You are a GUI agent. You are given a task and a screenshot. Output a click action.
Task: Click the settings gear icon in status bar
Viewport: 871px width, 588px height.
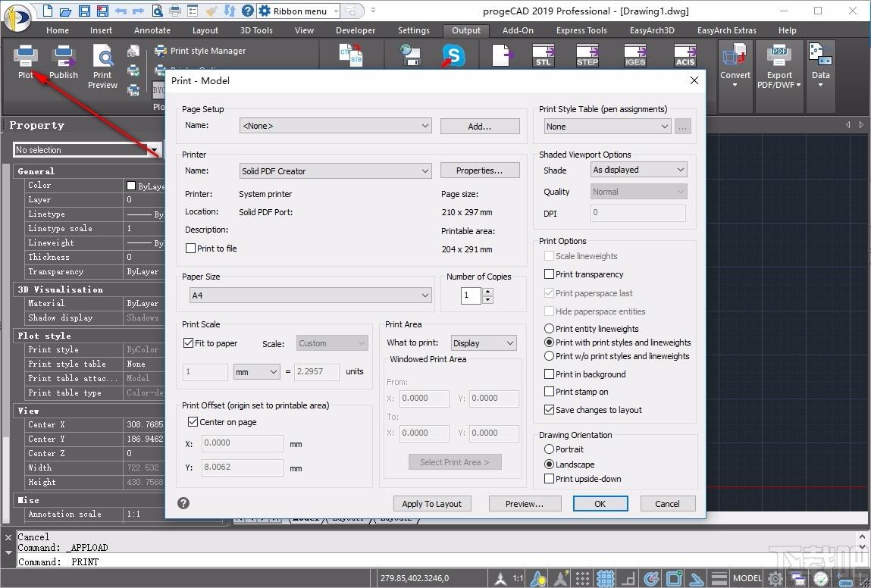(x=775, y=579)
